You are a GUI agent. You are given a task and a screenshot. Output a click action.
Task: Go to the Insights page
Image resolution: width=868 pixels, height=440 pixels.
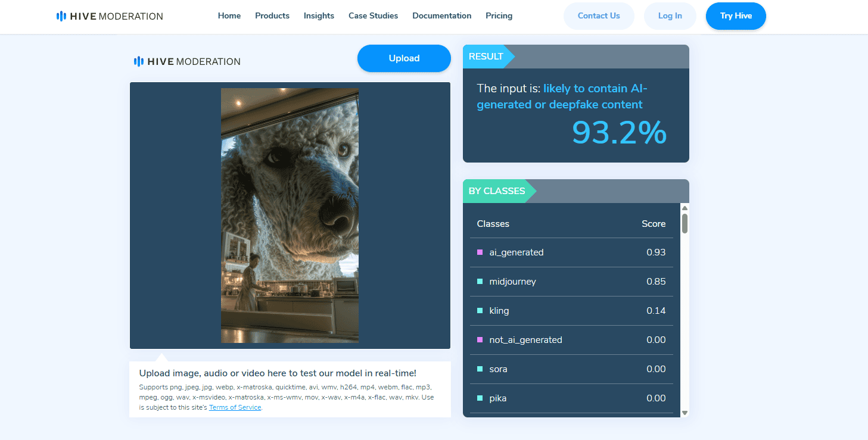coord(319,16)
